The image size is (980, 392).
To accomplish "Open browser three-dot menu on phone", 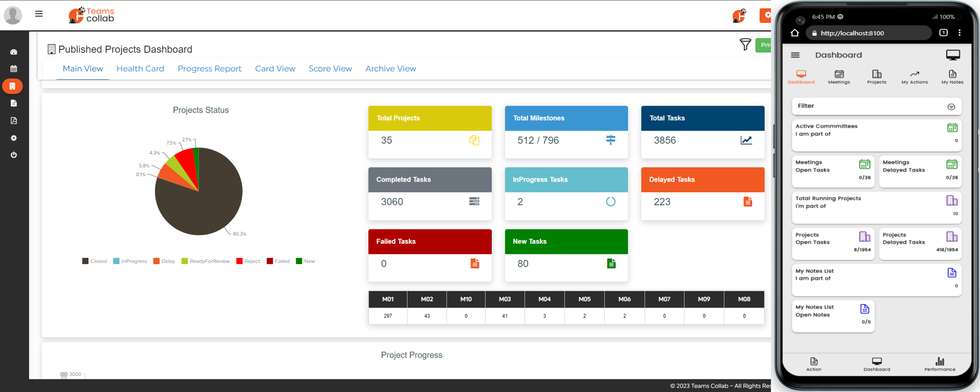I will point(960,33).
